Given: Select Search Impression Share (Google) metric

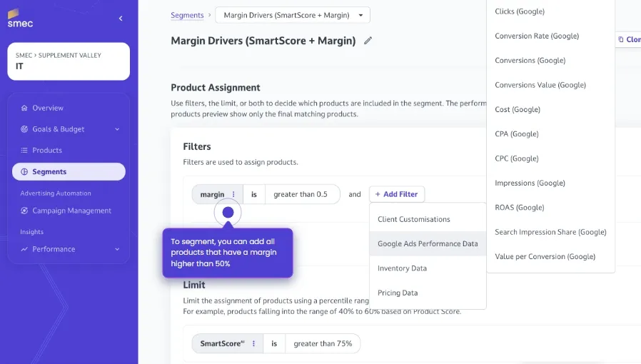Looking at the screenshot, I should [550, 232].
